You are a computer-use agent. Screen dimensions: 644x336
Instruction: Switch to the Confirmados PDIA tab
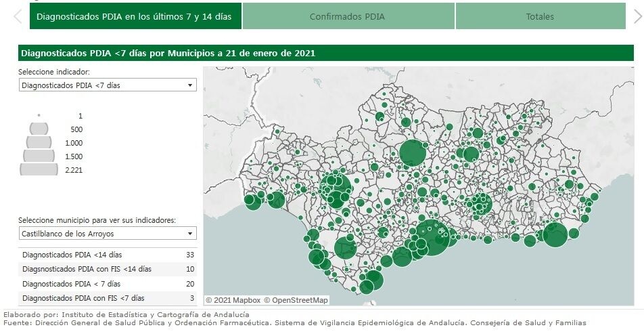[x=348, y=17]
